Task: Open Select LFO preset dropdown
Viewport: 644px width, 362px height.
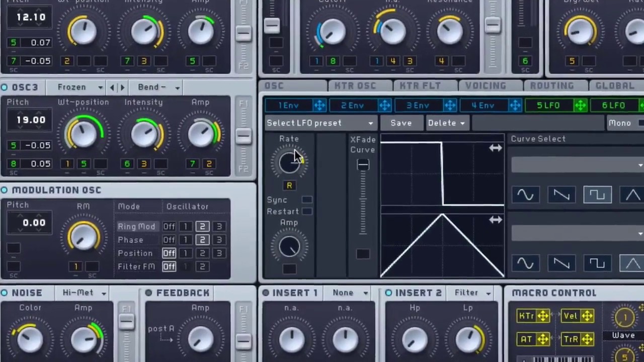Action: click(321, 123)
